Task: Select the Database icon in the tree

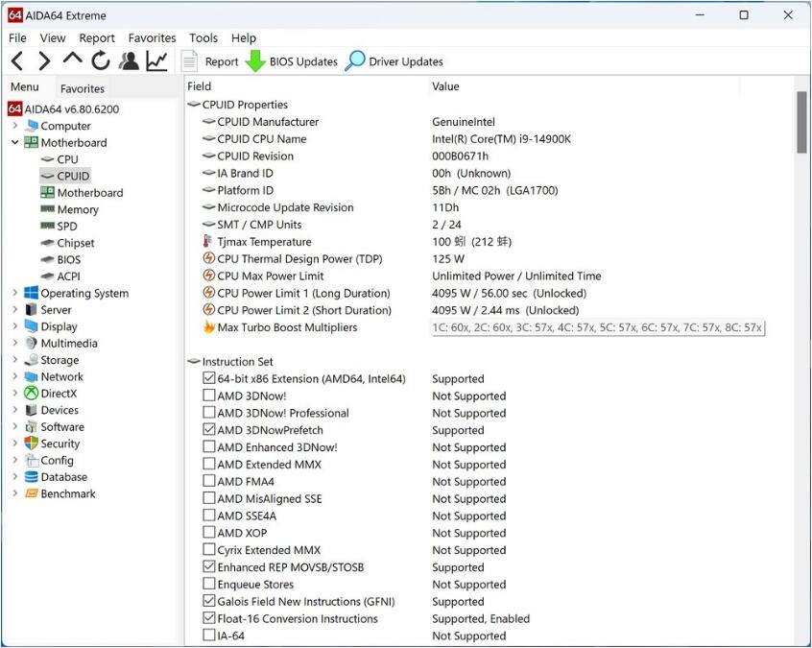Action: pyautogui.click(x=32, y=477)
